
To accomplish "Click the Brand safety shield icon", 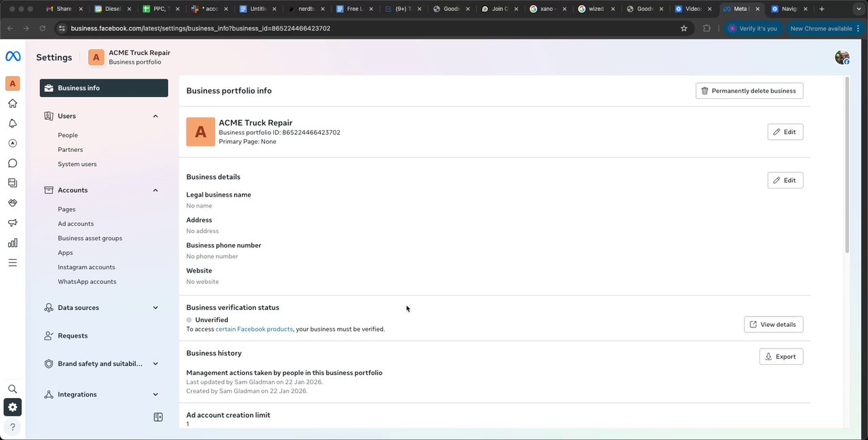I will 49,364.
